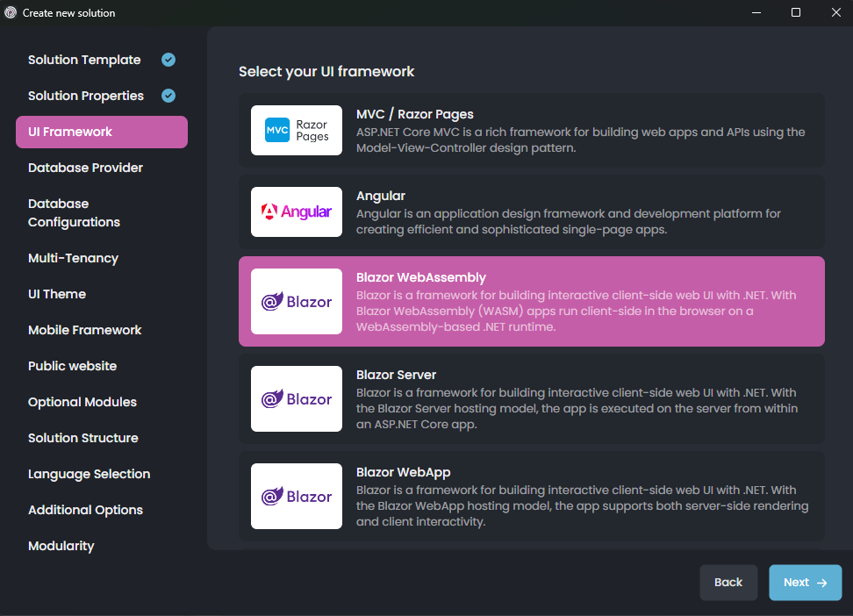Close the Create new solution window
Image resolution: width=853 pixels, height=616 pixels.
[836, 12]
